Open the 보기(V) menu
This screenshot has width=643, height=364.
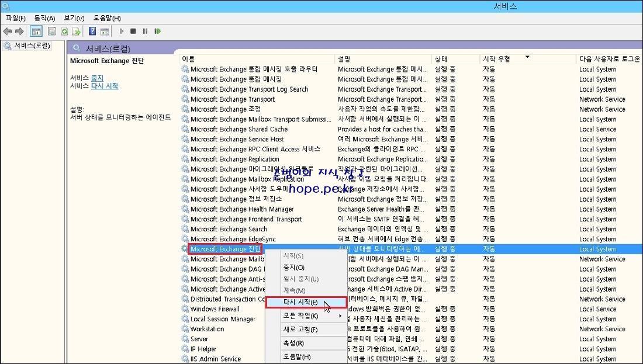74,18
